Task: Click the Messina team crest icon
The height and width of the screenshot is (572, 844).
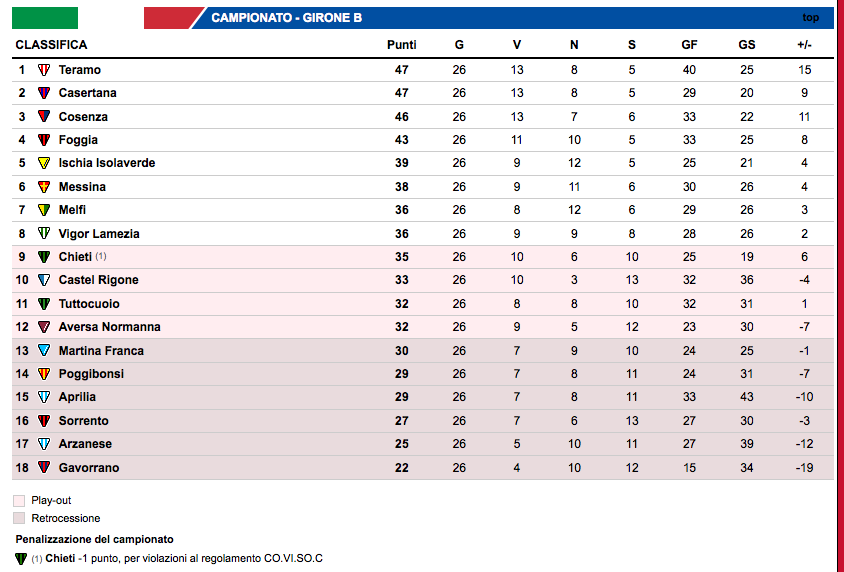Action: point(44,187)
